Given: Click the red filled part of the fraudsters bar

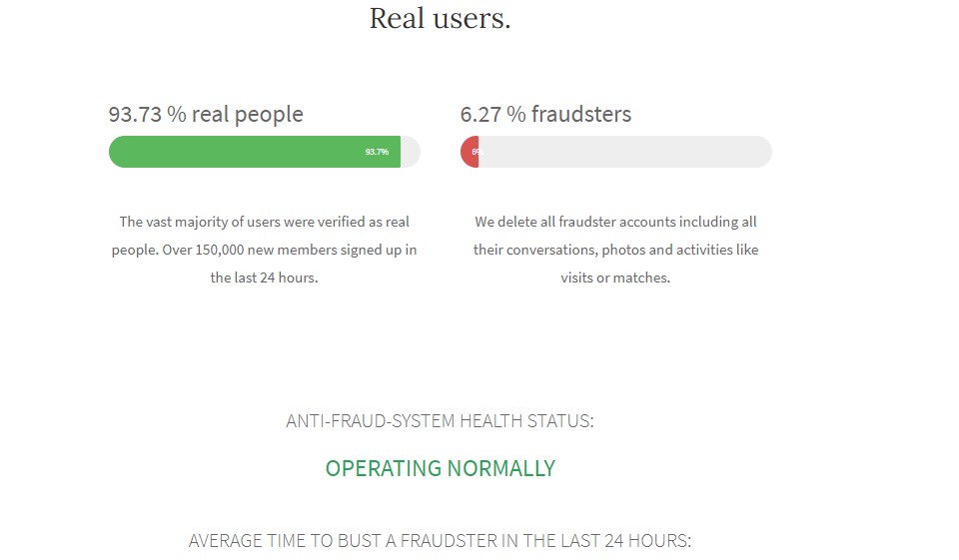Looking at the screenshot, I should [470, 152].
